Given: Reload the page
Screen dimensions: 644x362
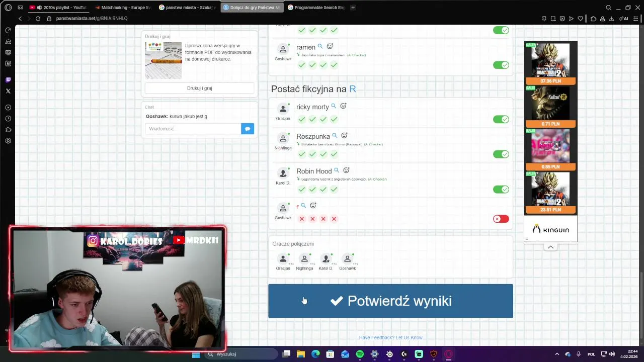Looking at the screenshot, I should click(x=38, y=19).
